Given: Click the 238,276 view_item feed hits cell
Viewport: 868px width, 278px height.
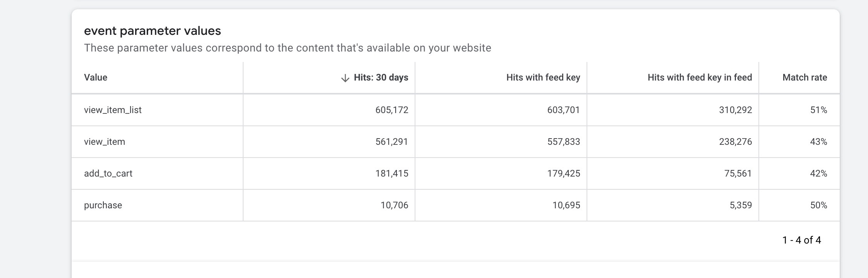Looking at the screenshot, I should (x=736, y=142).
